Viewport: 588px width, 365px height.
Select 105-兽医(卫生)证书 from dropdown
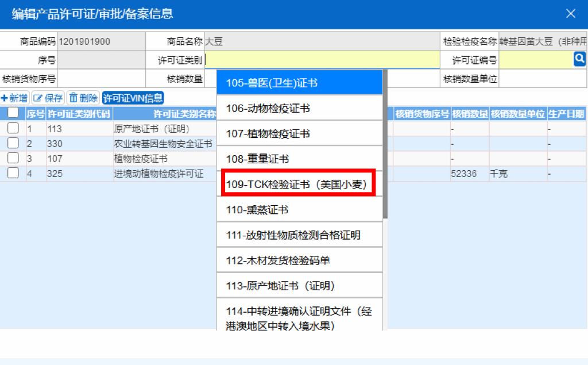[x=299, y=82]
